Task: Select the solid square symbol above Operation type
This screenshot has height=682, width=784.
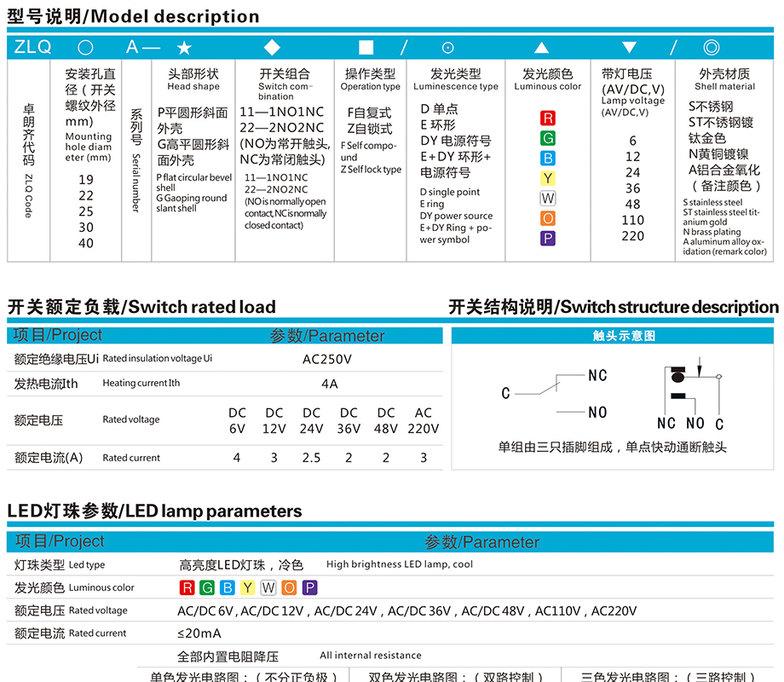Action: [x=366, y=48]
